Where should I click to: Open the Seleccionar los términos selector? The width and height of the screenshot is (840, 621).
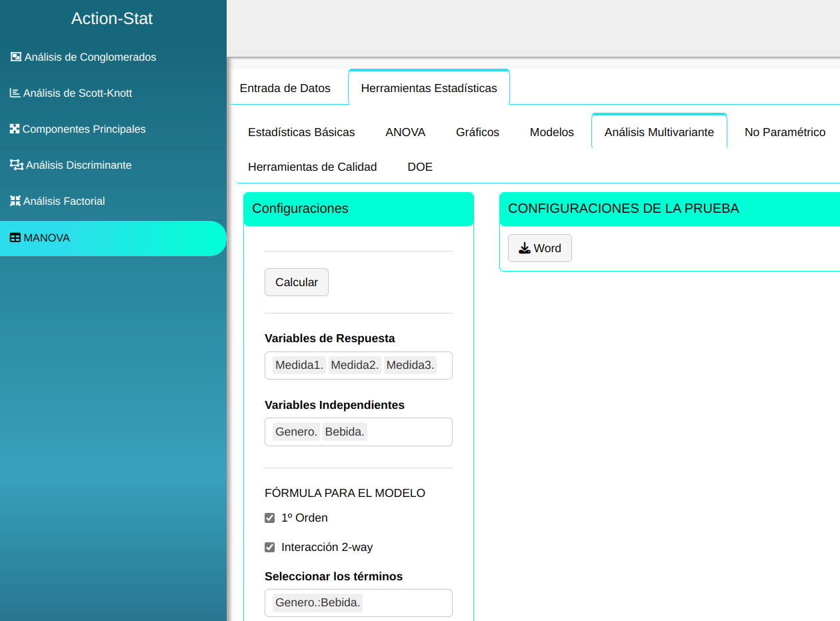coord(407,603)
